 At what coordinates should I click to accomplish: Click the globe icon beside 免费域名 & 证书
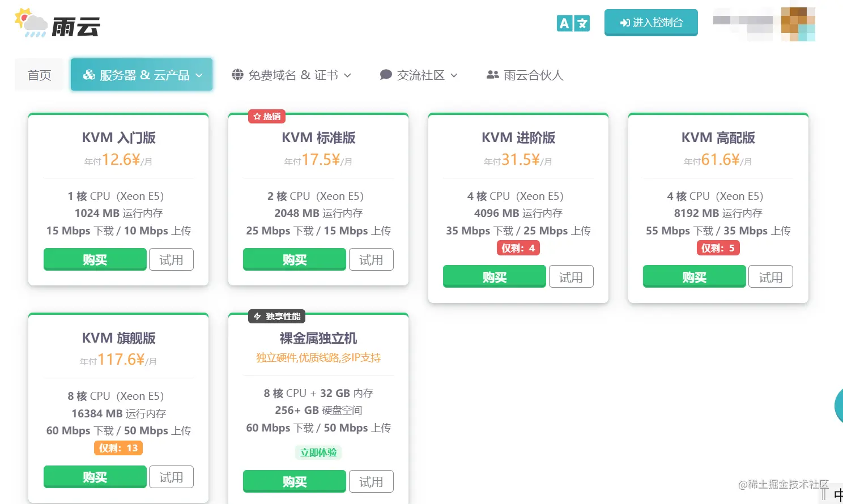(237, 74)
